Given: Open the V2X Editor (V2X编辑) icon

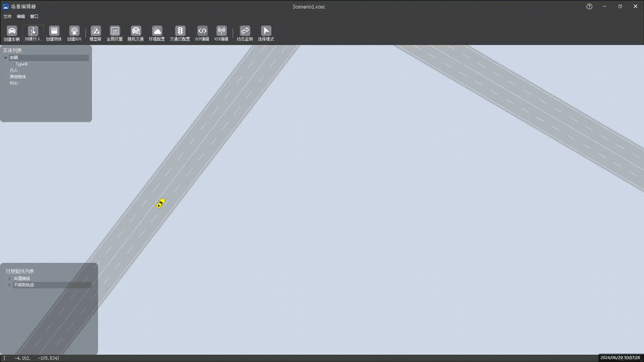Looking at the screenshot, I should (221, 31).
